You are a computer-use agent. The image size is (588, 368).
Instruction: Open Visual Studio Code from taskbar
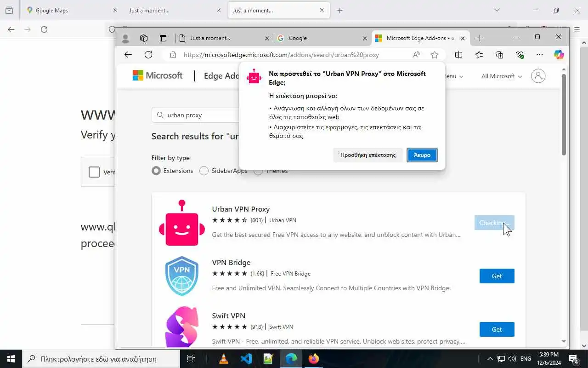[x=246, y=359]
